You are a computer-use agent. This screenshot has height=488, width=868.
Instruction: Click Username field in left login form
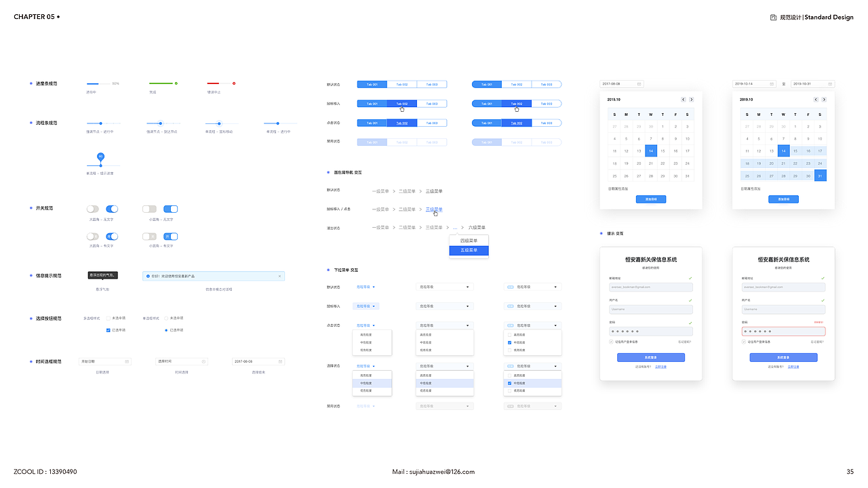(x=651, y=309)
